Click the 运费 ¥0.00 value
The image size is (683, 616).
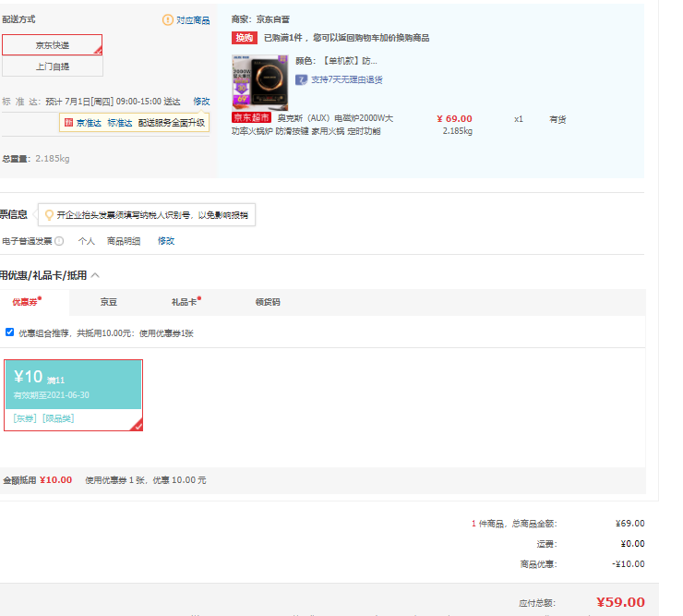632,544
